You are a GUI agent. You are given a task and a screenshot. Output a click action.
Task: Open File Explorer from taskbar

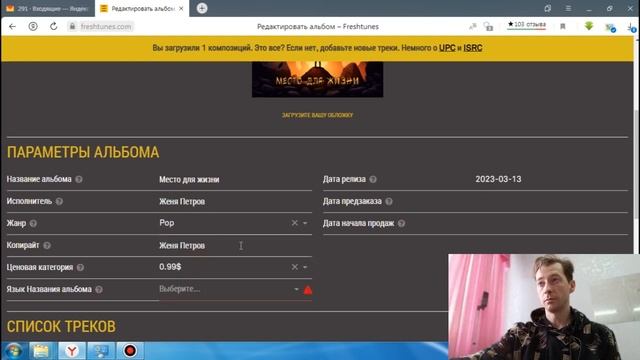tap(41, 351)
